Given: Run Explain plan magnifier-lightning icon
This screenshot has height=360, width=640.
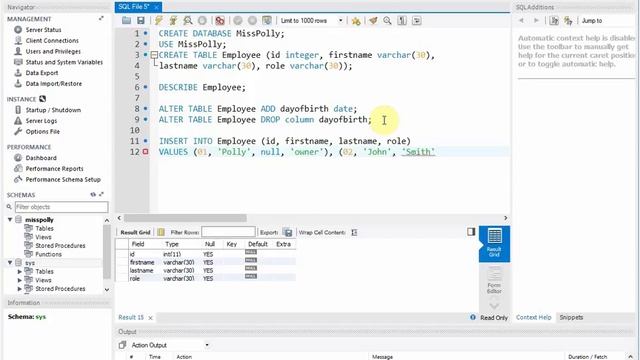Looking at the screenshot, I should (x=188, y=20).
